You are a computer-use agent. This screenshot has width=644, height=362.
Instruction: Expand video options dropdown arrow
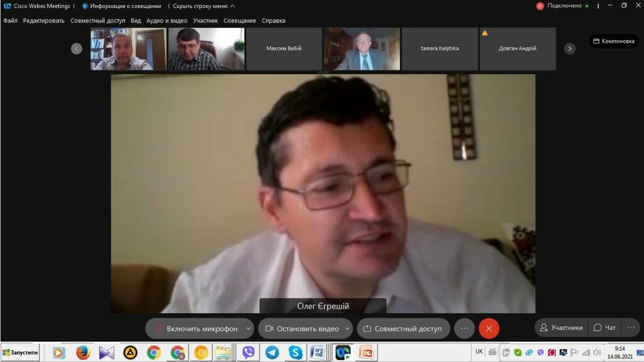tap(347, 329)
